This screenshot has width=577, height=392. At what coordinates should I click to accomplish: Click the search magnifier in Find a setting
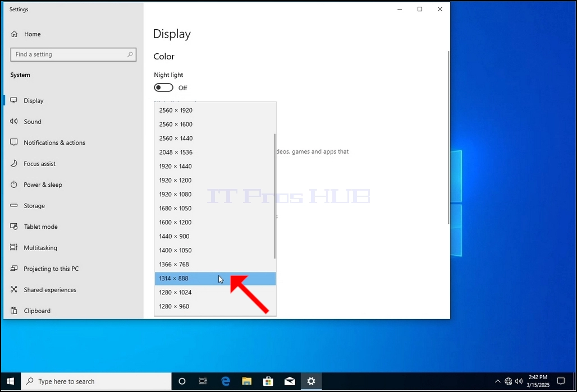click(130, 54)
